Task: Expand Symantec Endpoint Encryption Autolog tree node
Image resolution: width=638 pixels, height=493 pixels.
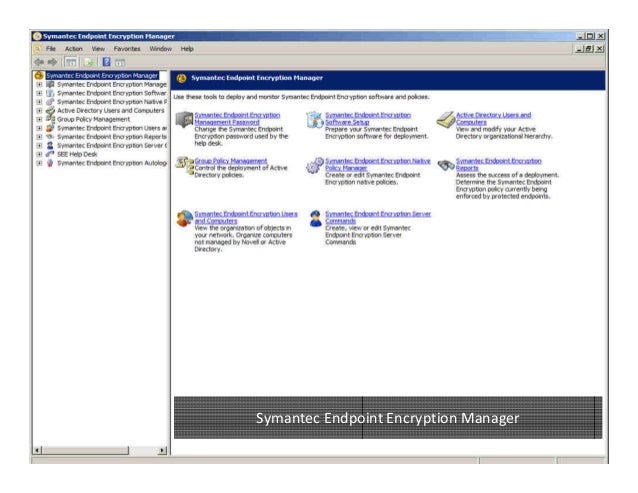Action: tap(39, 163)
